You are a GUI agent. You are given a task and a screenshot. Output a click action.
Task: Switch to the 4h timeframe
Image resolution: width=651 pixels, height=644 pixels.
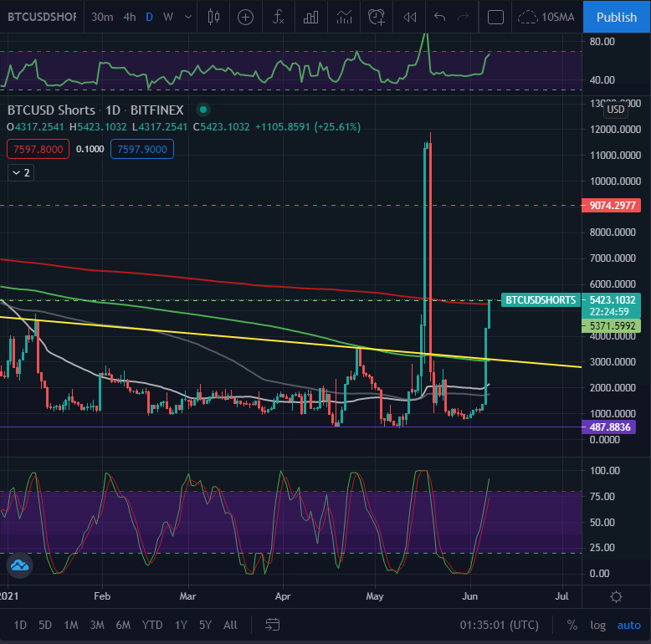(130, 17)
